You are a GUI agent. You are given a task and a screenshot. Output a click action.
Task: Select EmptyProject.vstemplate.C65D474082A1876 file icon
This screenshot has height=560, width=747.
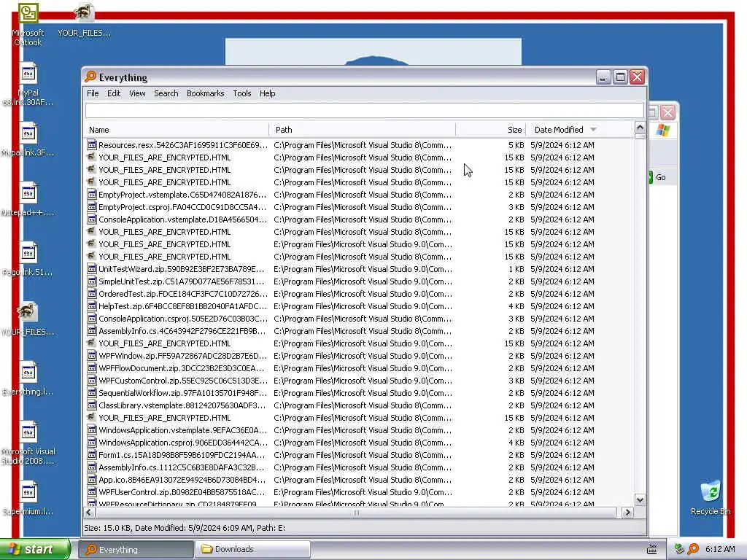[91, 194]
